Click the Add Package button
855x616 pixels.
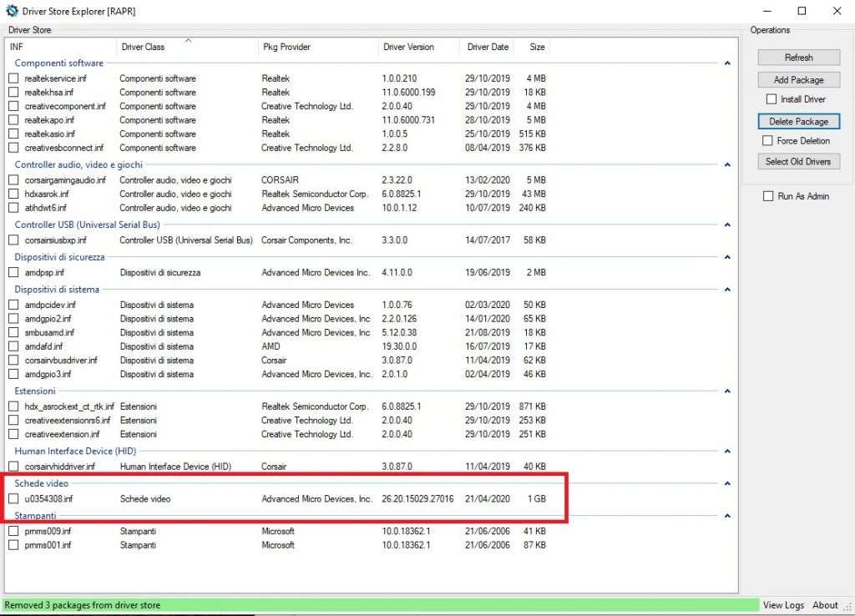tap(798, 79)
